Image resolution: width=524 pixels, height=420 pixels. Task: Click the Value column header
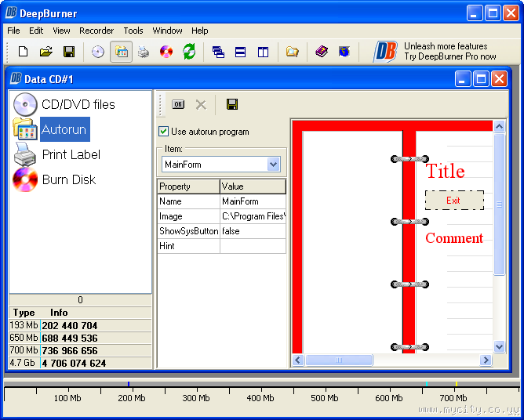point(253,186)
